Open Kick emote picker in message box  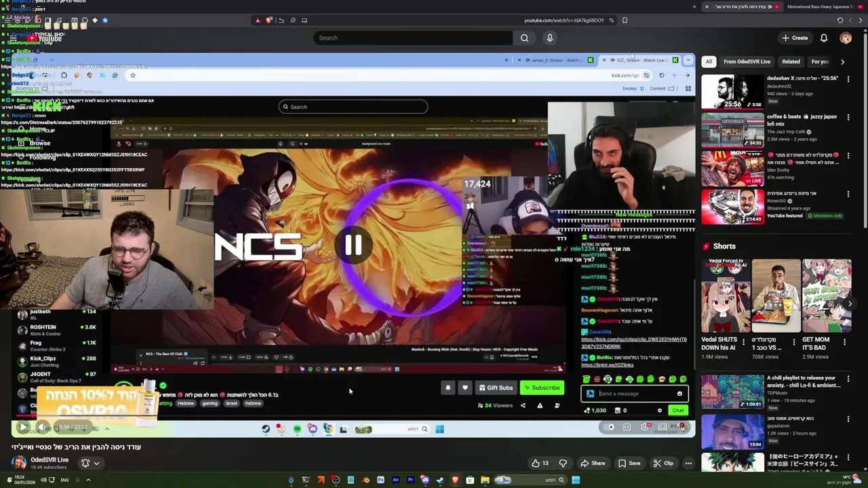click(679, 394)
